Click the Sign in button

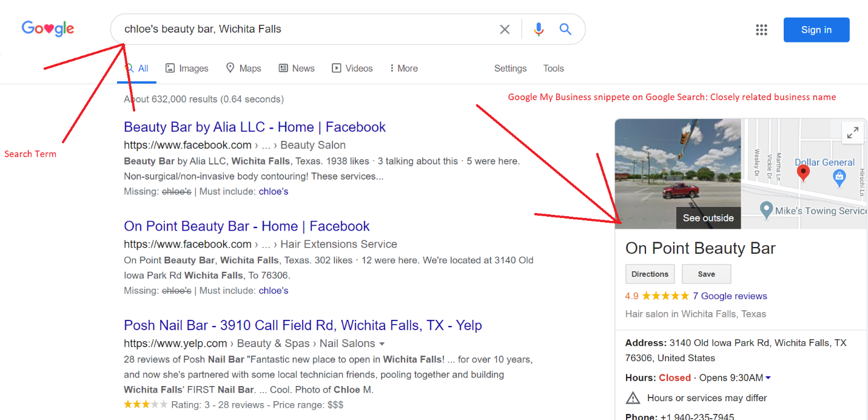pos(816,30)
